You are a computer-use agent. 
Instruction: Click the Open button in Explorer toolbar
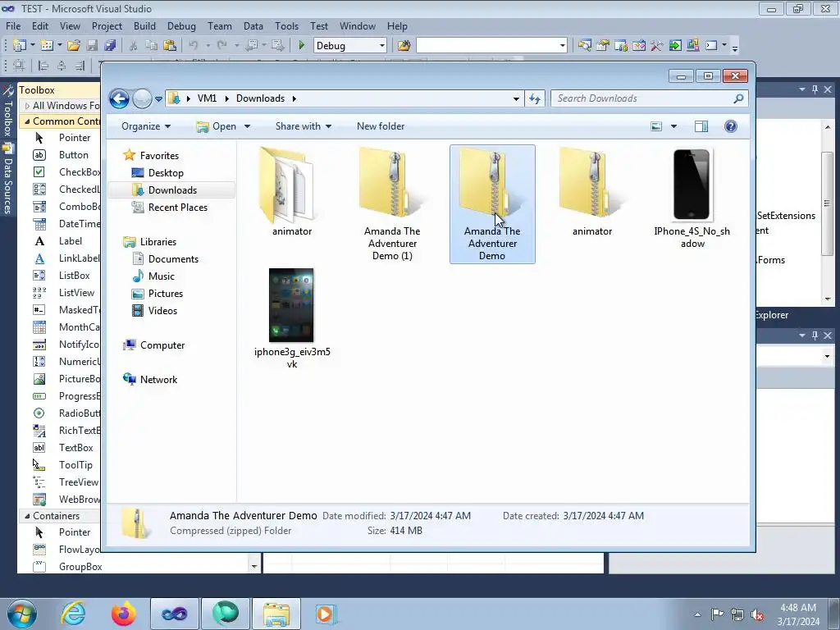coord(216,126)
